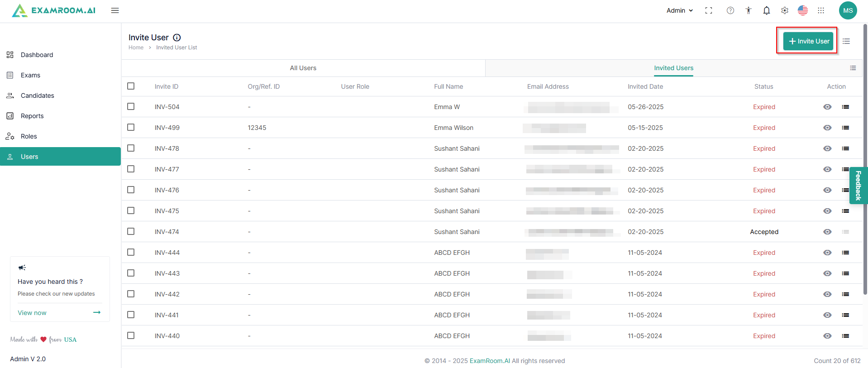Image resolution: width=868 pixels, height=368 pixels.
Task: Click the info icon beside Invite User title
Action: point(177,38)
